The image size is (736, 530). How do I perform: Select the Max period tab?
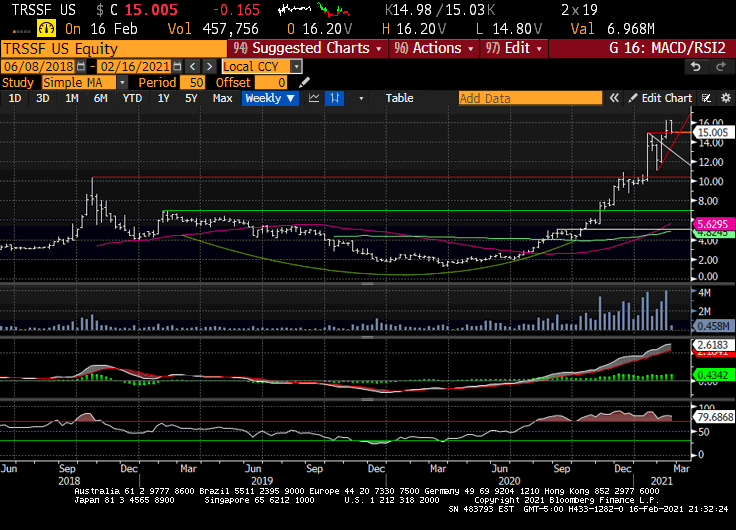[222, 98]
